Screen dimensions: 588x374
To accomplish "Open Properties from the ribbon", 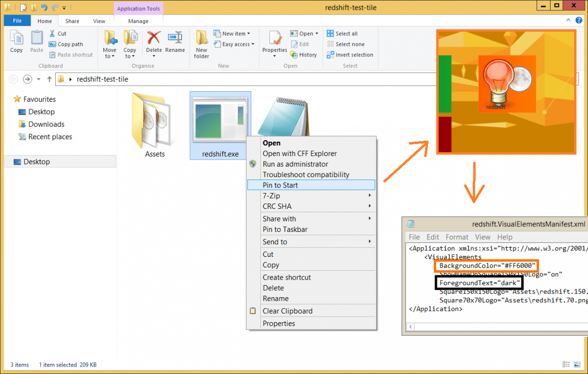I will click(275, 39).
